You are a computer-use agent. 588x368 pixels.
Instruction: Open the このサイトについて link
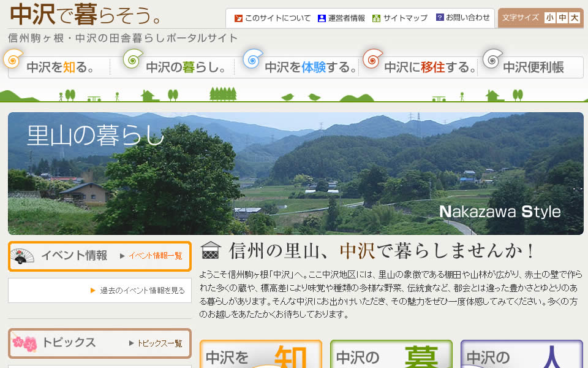point(277,18)
